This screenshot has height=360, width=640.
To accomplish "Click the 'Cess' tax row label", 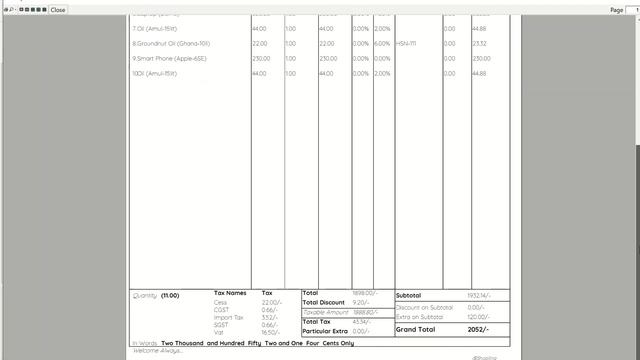I will [220, 302].
